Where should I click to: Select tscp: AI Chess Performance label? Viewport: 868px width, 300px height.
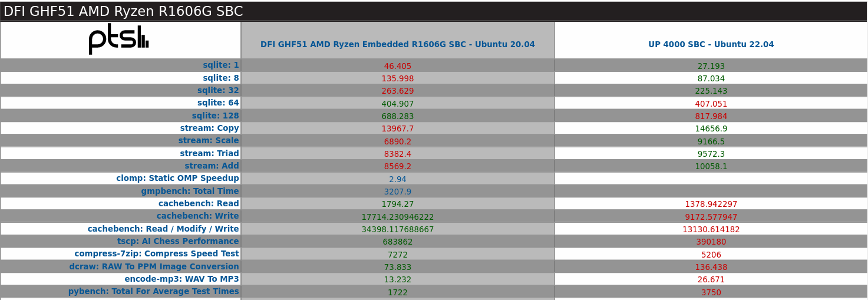pos(178,242)
